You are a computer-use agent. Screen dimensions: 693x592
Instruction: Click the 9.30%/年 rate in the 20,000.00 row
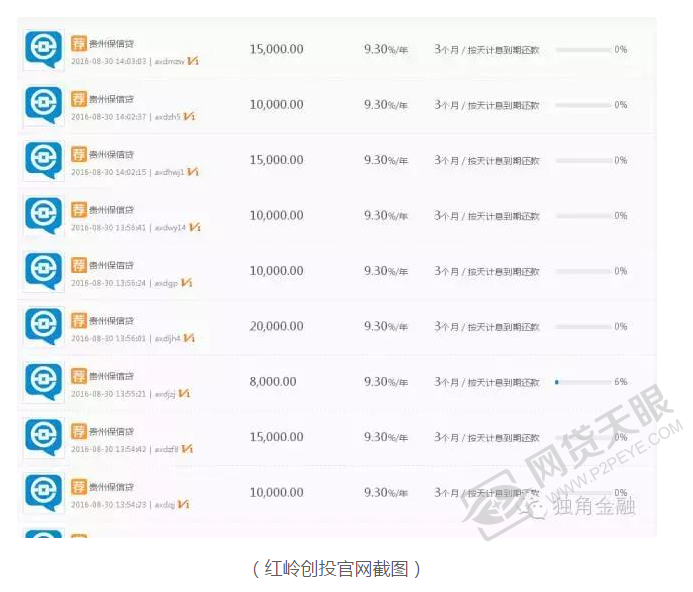pos(386,326)
